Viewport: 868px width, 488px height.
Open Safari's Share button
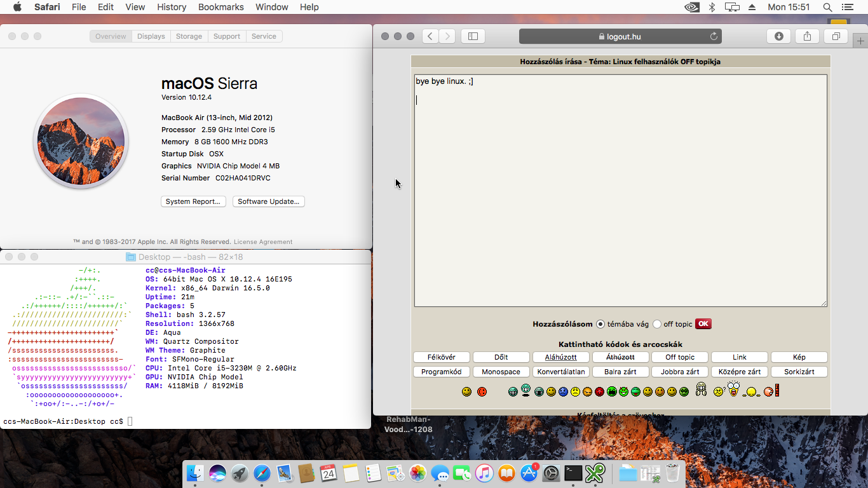(807, 36)
